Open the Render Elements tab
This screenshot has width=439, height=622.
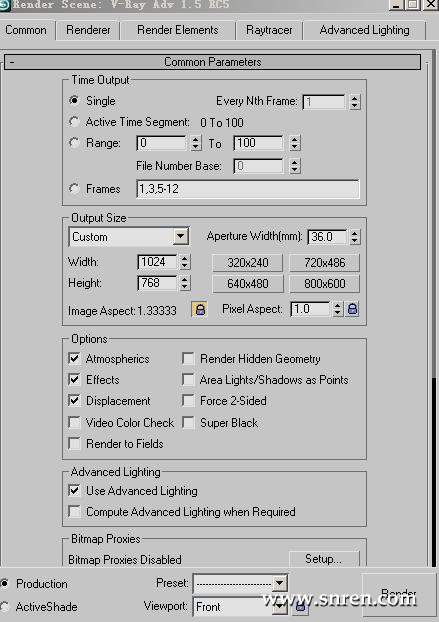[177, 30]
